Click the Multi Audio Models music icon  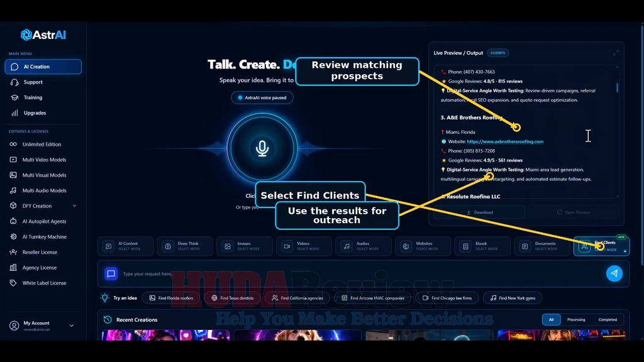(13, 190)
